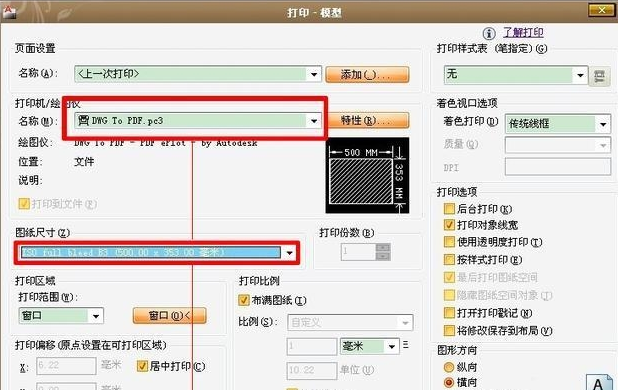Open the plot style table editor icon
The width and height of the screenshot is (618, 390).
coord(599,76)
